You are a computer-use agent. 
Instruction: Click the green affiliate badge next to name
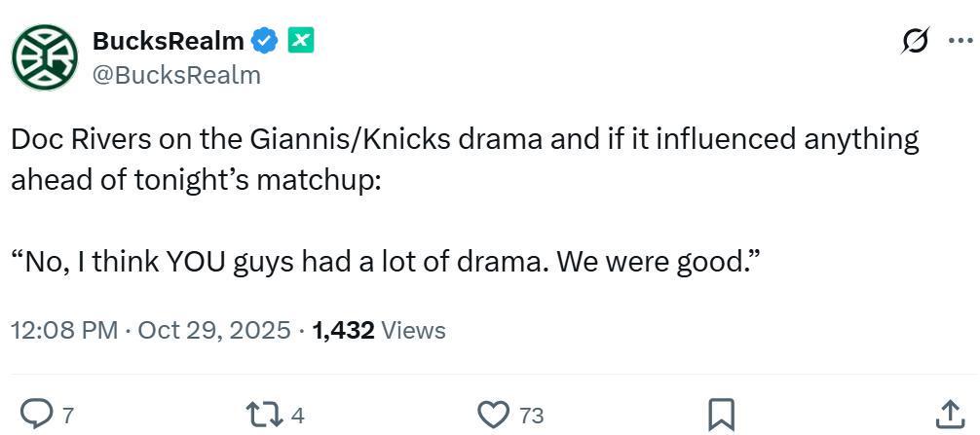click(300, 41)
